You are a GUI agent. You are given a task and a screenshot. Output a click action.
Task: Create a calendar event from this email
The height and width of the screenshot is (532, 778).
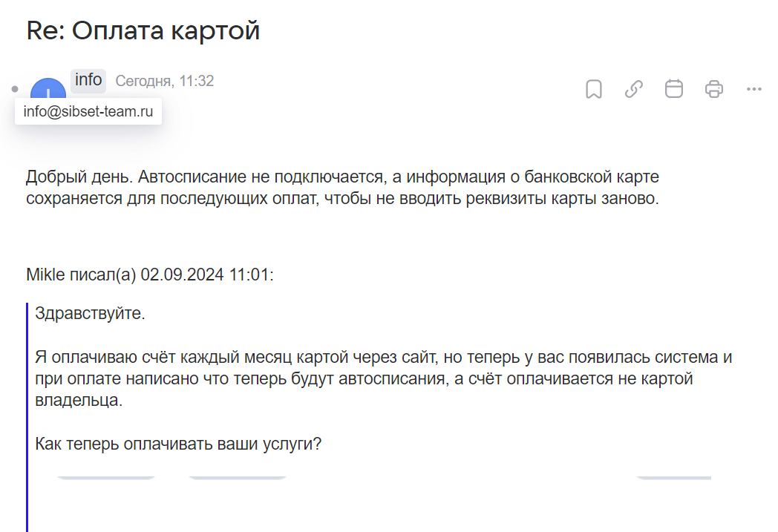pos(673,89)
